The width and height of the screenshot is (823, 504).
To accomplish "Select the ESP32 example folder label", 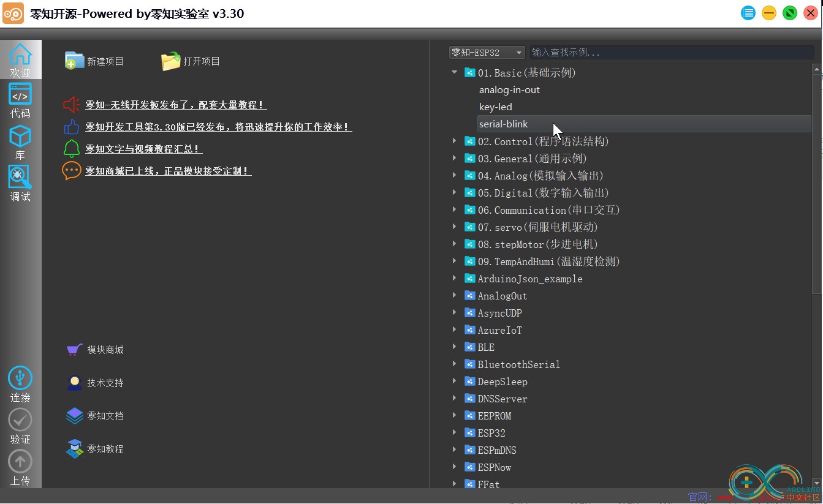I will [x=491, y=433].
